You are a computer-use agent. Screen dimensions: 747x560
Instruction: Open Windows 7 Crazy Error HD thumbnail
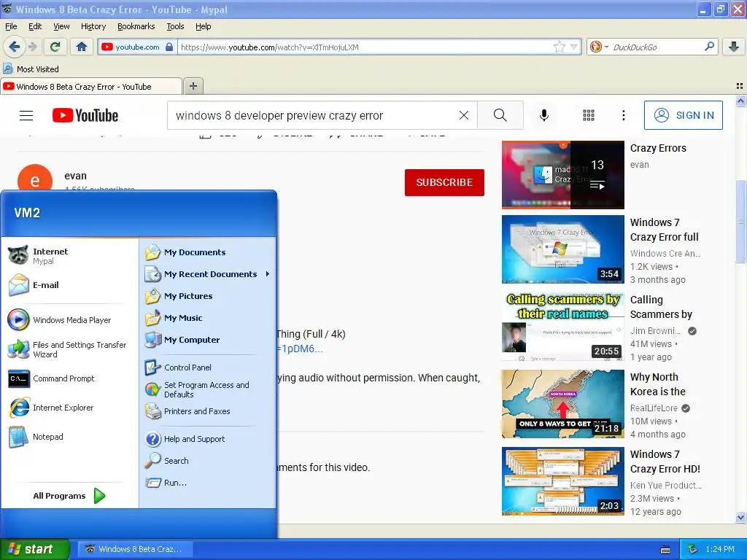coord(562,481)
